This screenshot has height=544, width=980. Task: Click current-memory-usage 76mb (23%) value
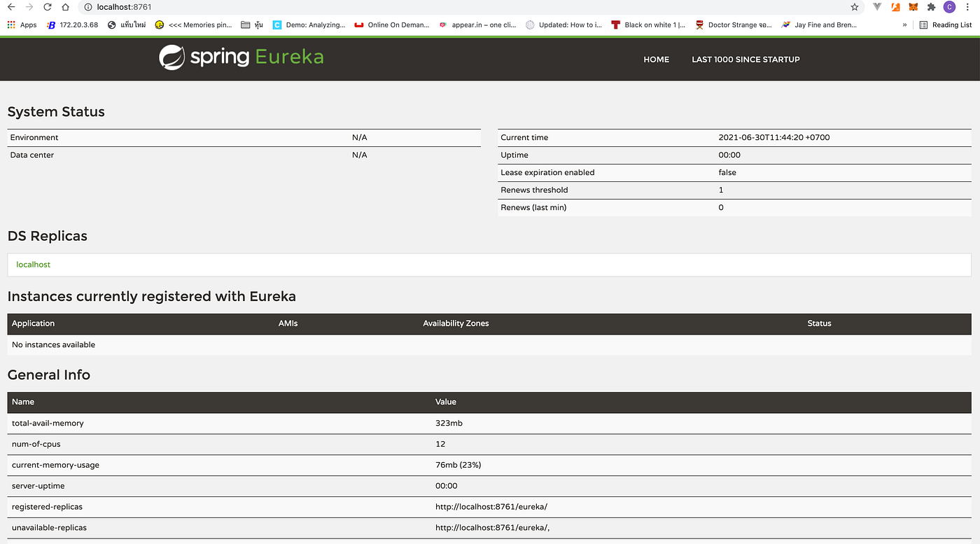click(x=458, y=464)
